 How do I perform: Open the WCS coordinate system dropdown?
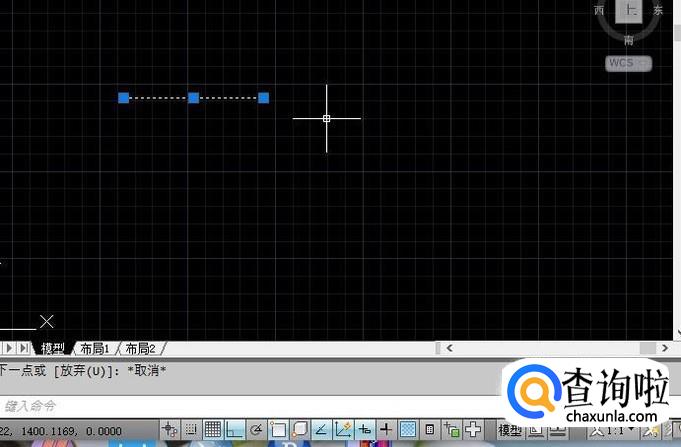tap(628, 63)
